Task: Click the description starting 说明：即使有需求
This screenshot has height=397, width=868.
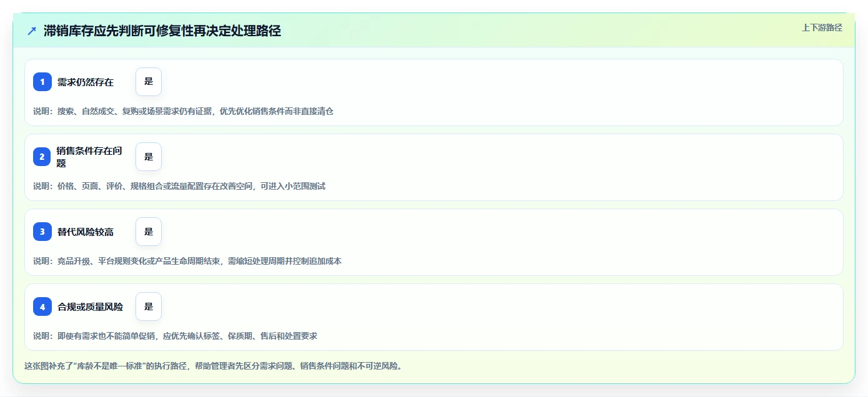Action: pos(175,336)
